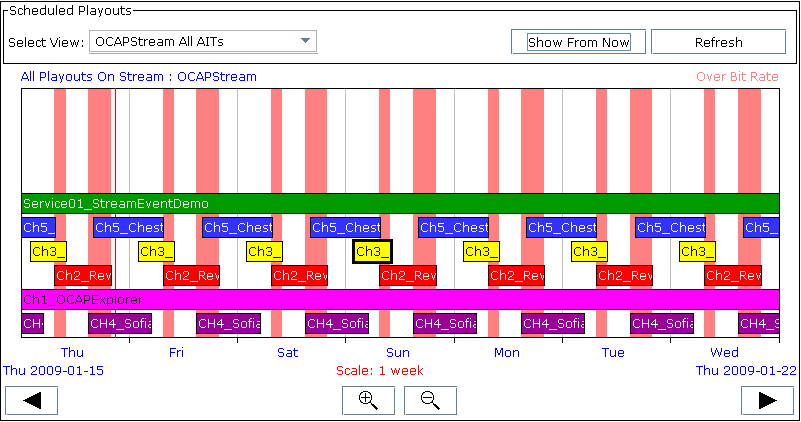
Task: Select the Ch3_ yellow block on Friday
Action: click(x=156, y=251)
